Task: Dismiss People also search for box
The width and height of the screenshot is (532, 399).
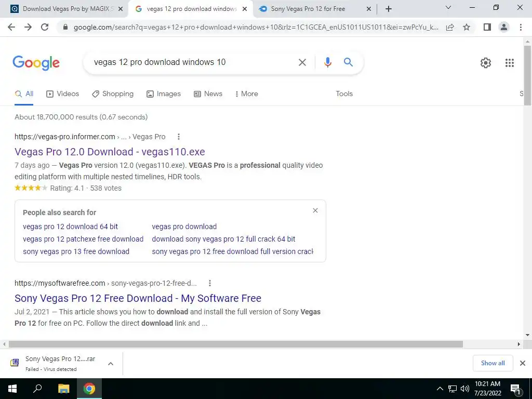Action: (x=315, y=210)
